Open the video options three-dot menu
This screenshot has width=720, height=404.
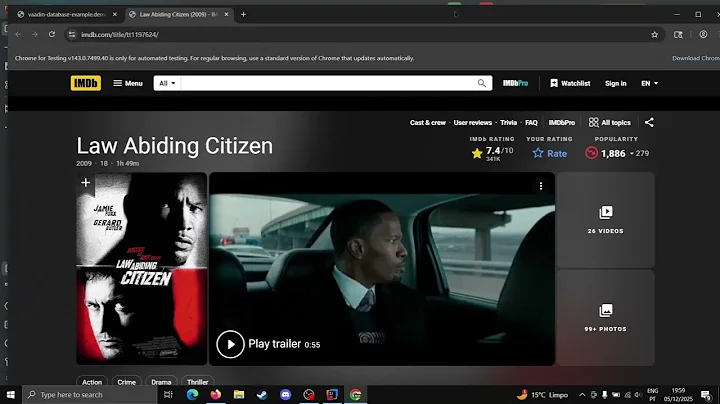540,185
